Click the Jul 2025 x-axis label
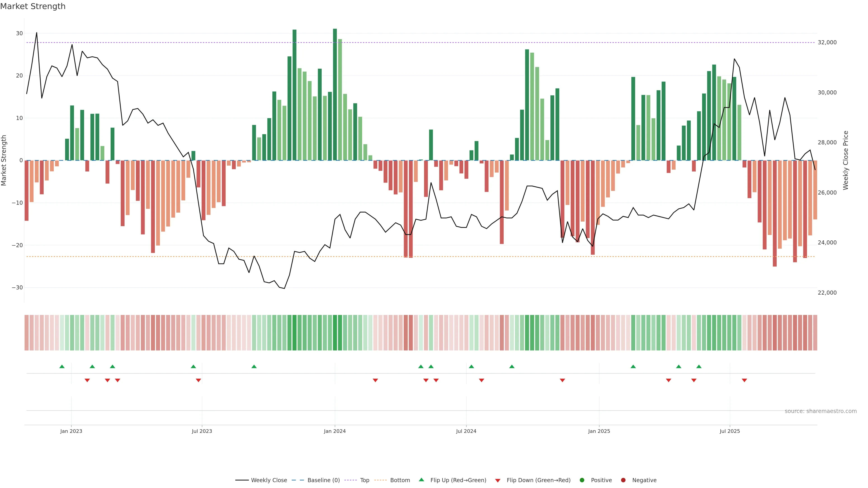Screen dimensions: 868x488 click(729, 431)
